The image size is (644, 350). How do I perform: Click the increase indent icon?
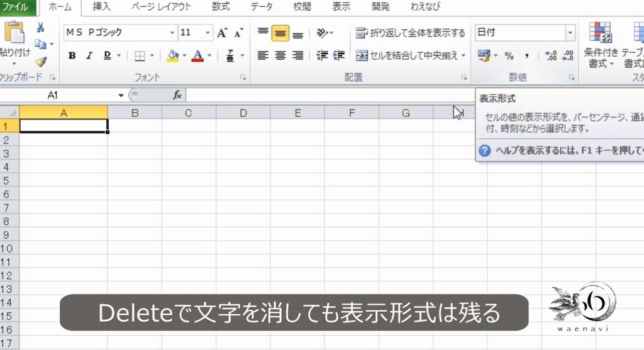(339, 55)
